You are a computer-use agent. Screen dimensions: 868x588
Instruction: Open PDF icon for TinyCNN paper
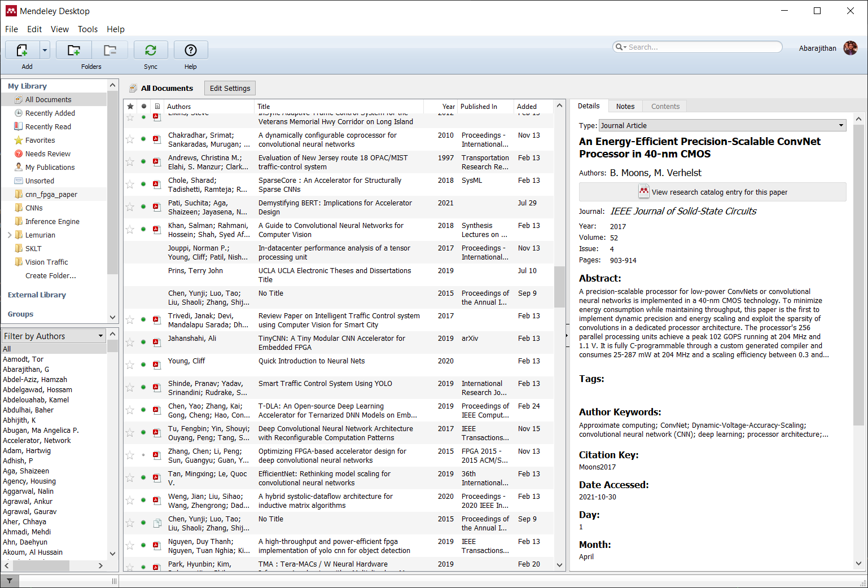157,342
